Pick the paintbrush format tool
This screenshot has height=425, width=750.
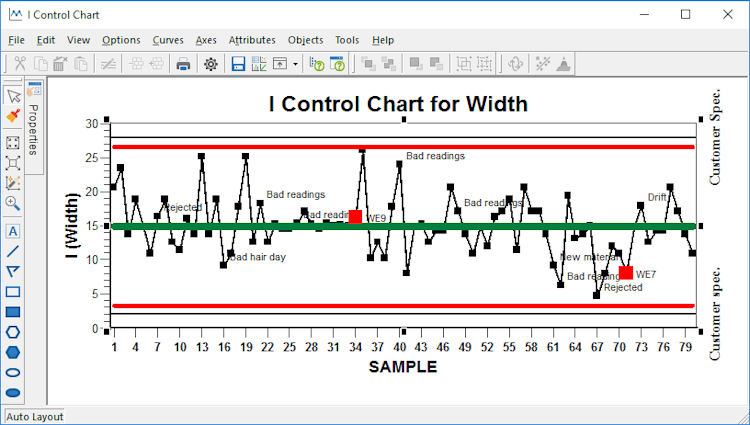13,116
